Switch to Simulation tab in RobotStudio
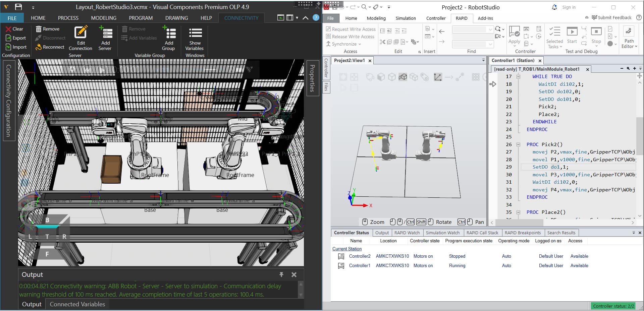Image resolution: width=644 pixels, height=311 pixels. [406, 18]
